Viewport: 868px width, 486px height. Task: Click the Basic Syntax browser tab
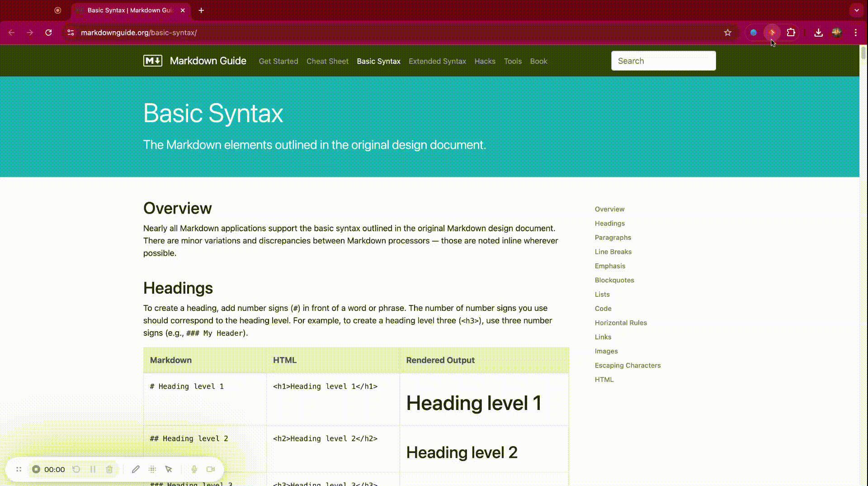(131, 10)
